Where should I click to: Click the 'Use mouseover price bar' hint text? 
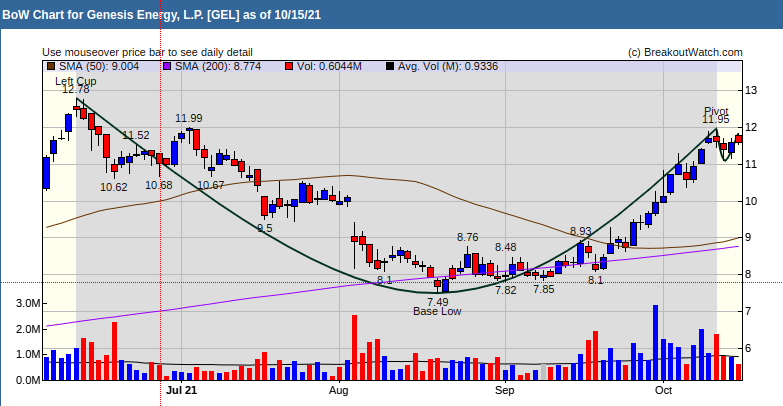click(147, 52)
